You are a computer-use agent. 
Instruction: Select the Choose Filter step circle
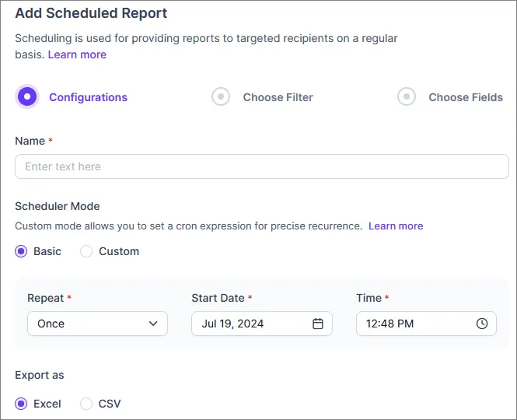point(221,96)
